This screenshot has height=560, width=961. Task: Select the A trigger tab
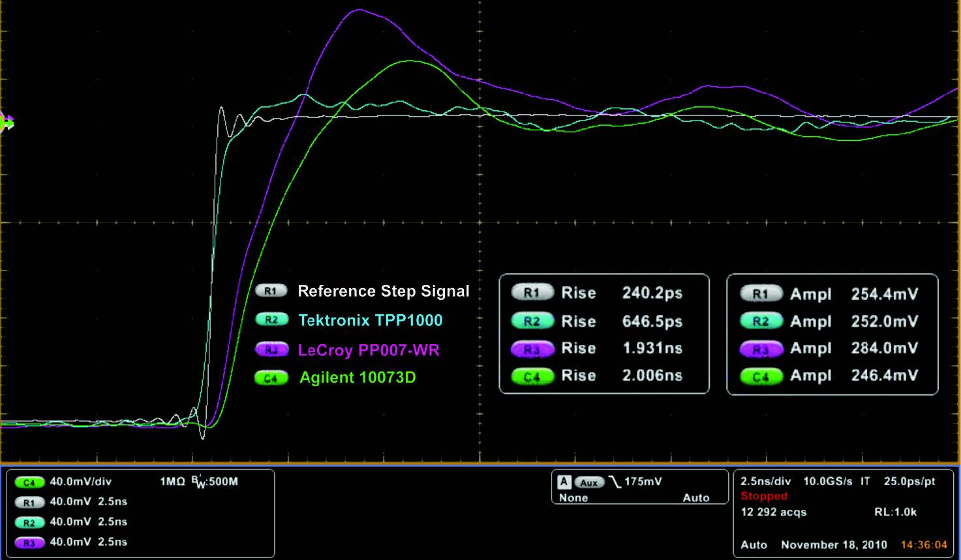tap(563, 482)
